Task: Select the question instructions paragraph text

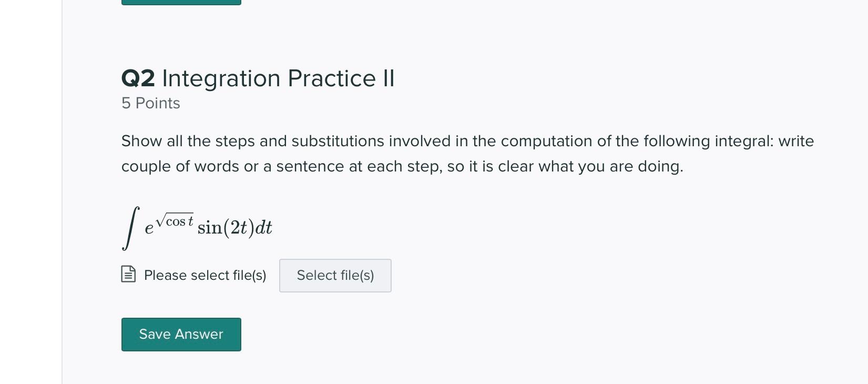Action: [467, 153]
